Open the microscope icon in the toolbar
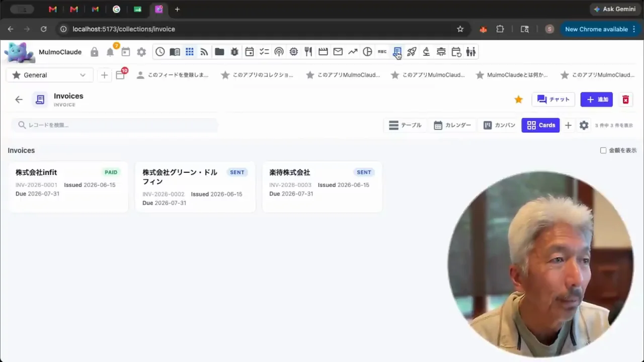Viewport: 644px width, 362px height. 427,51
